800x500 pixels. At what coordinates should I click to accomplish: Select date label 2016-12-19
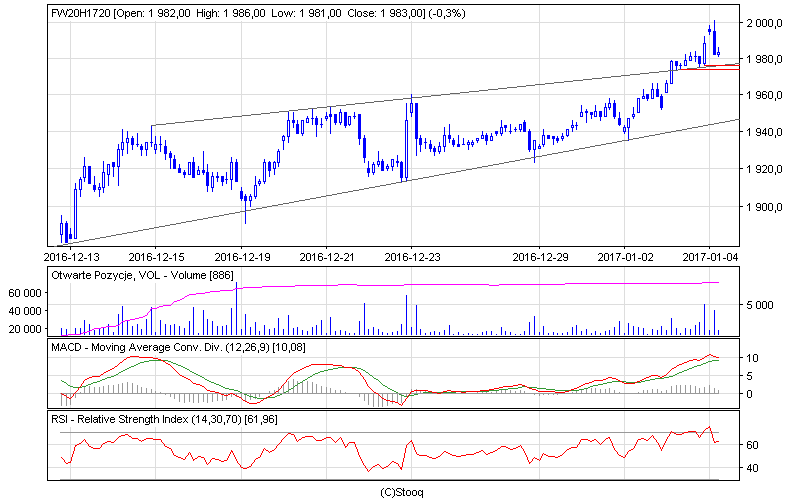pos(242,257)
